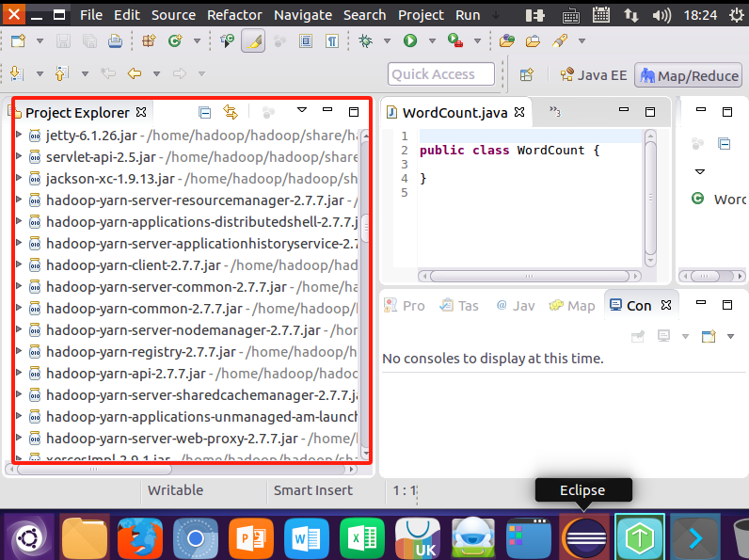Open the Files manager from dock
The image size is (749, 560).
[85, 538]
